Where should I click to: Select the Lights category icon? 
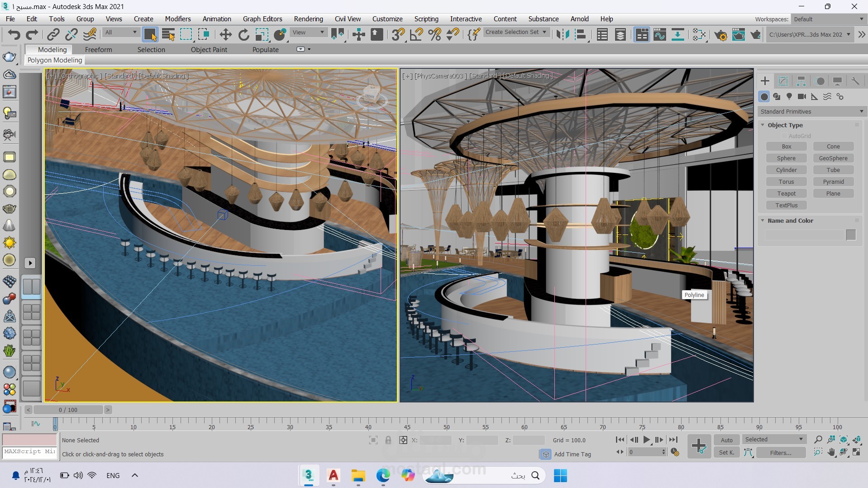coord(789,96)
